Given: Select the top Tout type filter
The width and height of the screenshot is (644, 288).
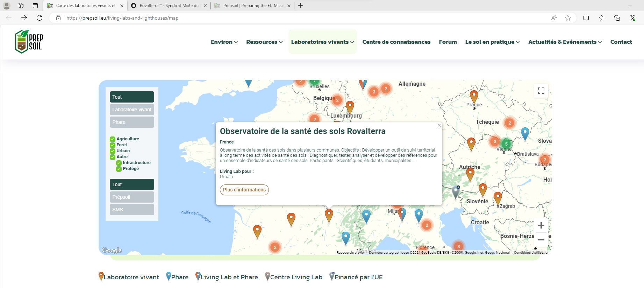Looking at the screenshot, I should 132,97.
